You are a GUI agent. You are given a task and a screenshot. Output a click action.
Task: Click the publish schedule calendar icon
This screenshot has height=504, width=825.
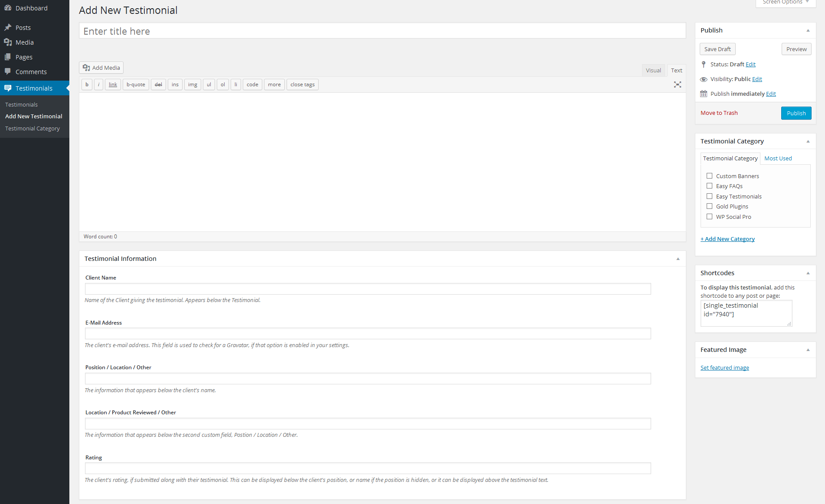[704, 94]
